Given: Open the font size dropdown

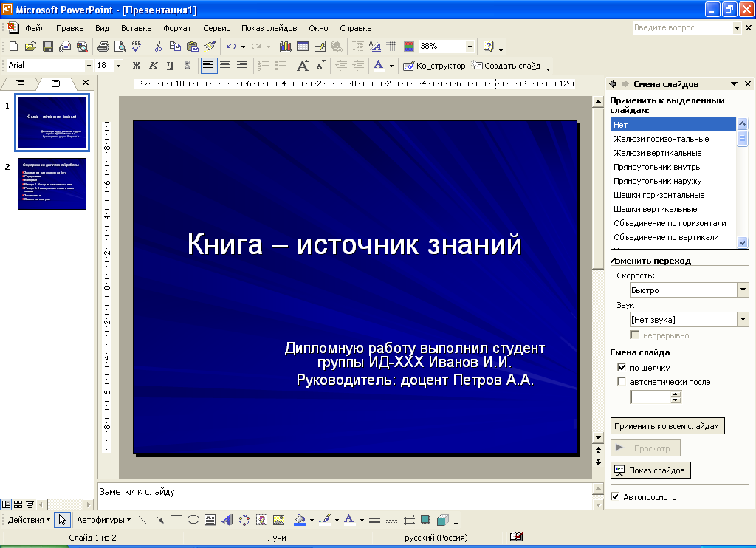Looking at the screenshot, I should click(x=118, y=66).
